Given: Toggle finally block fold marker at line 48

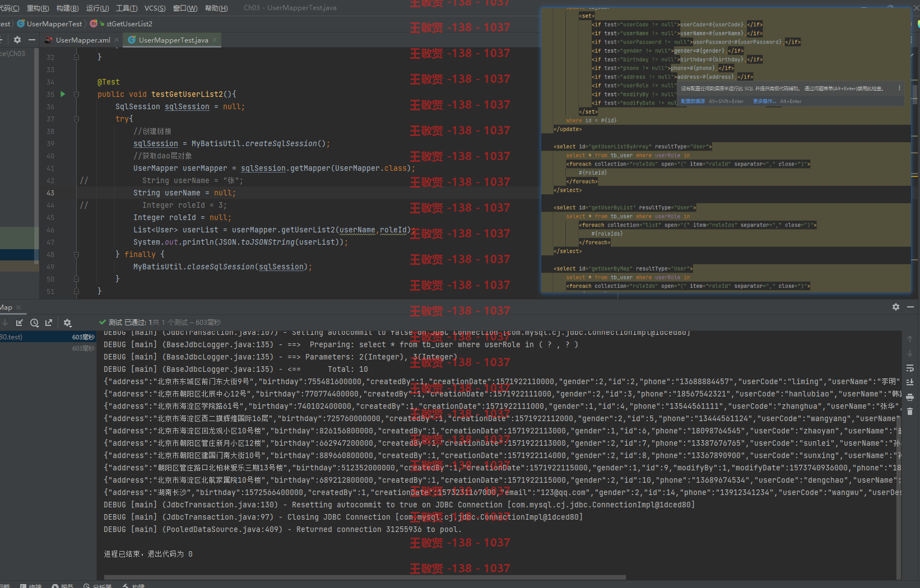Looking at the screenshot, I should (x=76, y=254).
